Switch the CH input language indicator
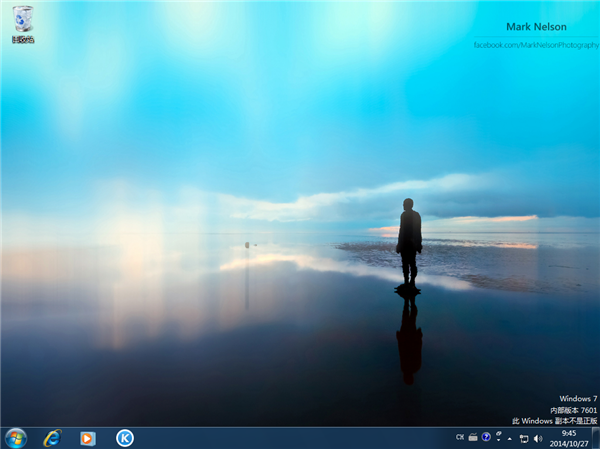The width and height of the screenshot is (600, 449). [460, 438]
